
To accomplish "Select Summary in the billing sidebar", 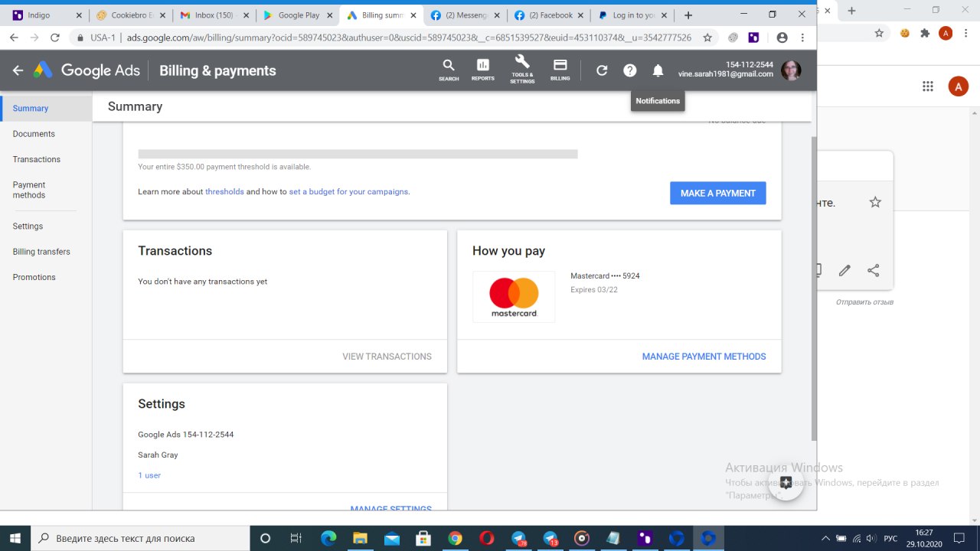I will pyautogui.click(x=46, y=109).
